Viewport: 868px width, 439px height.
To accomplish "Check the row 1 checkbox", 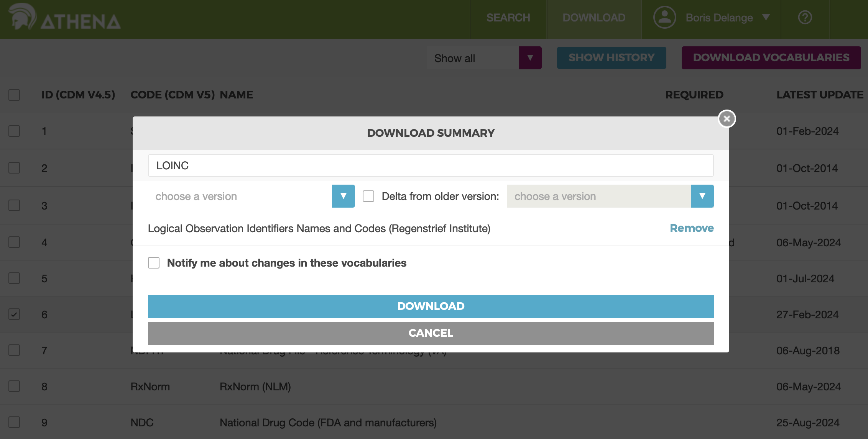I will pos(14,131).
